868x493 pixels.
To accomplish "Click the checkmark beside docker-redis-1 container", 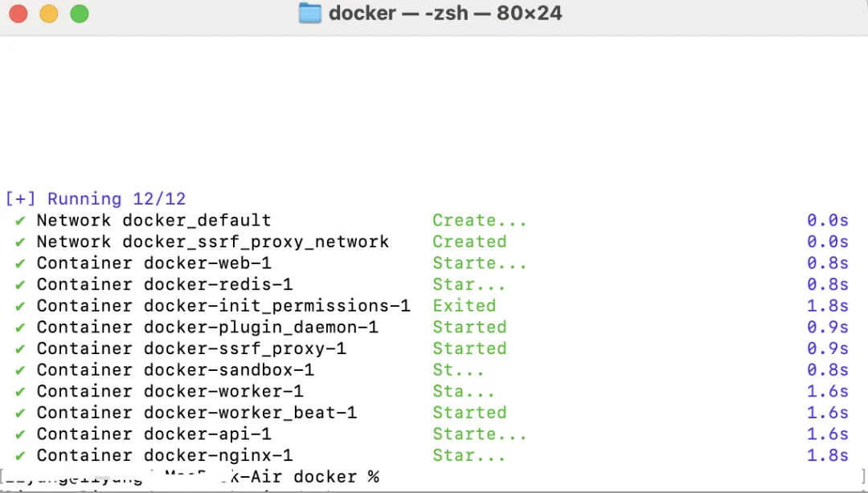I will (20, 284).
